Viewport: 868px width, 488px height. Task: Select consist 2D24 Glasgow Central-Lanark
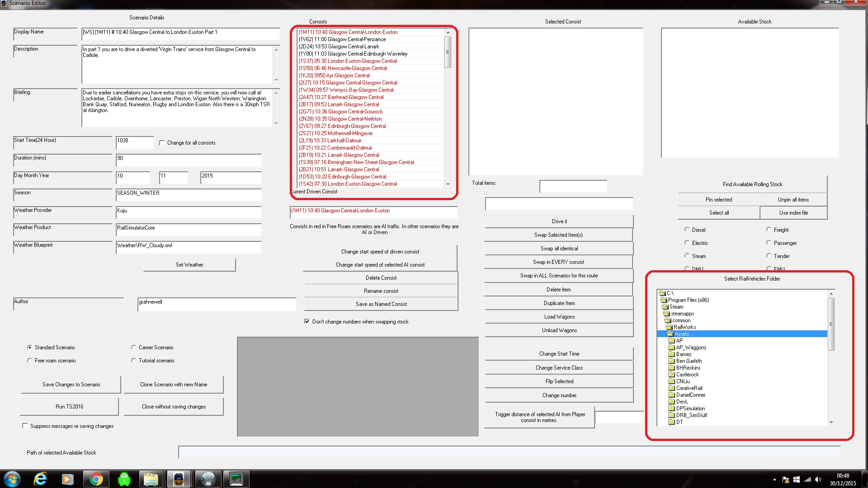[x=339, y=47]
